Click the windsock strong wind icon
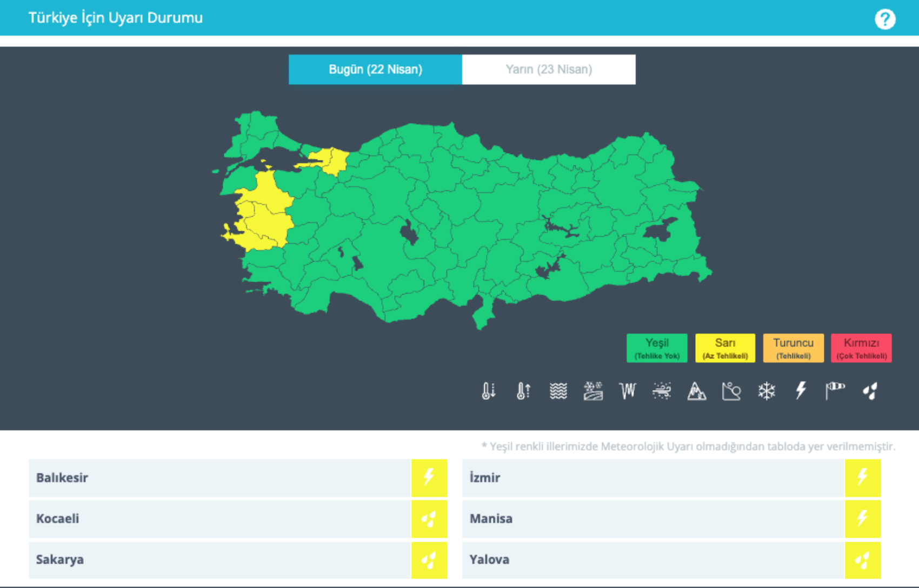The width and height of the screenshot is (919, 588). 835,391
